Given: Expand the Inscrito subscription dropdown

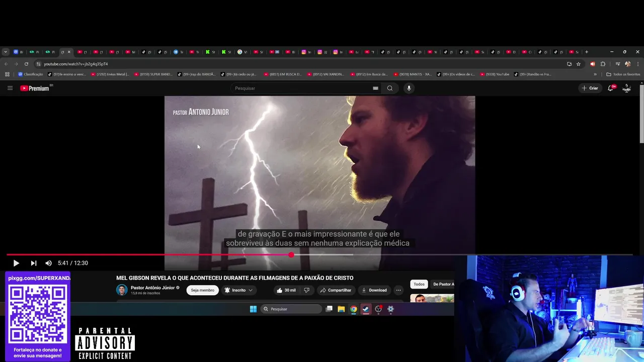Looking at the screenshot, I should tap(238, 290).
